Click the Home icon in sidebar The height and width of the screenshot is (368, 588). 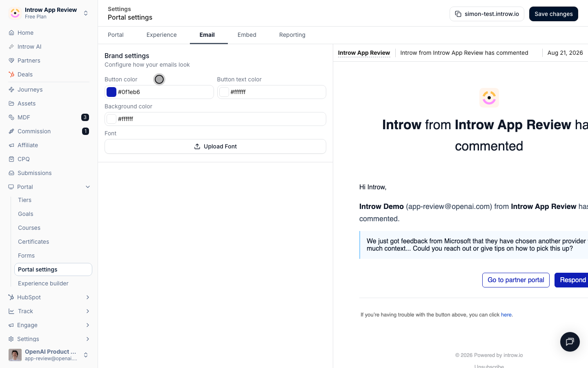(11, 33)
